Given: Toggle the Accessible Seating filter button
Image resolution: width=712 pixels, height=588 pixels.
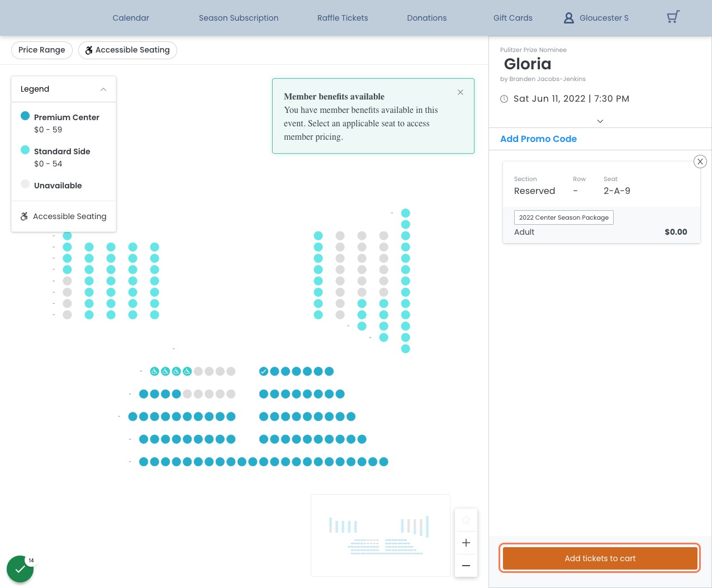Looking at the screenshot, I should pyautogui.click(x=127, y=50).
